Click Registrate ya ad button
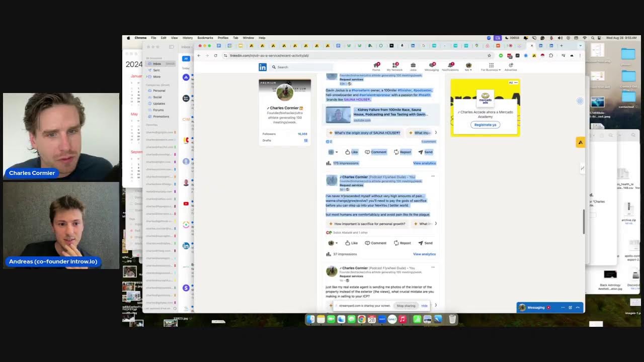This screenshot has width=644, height=362. tap(485, 125)
